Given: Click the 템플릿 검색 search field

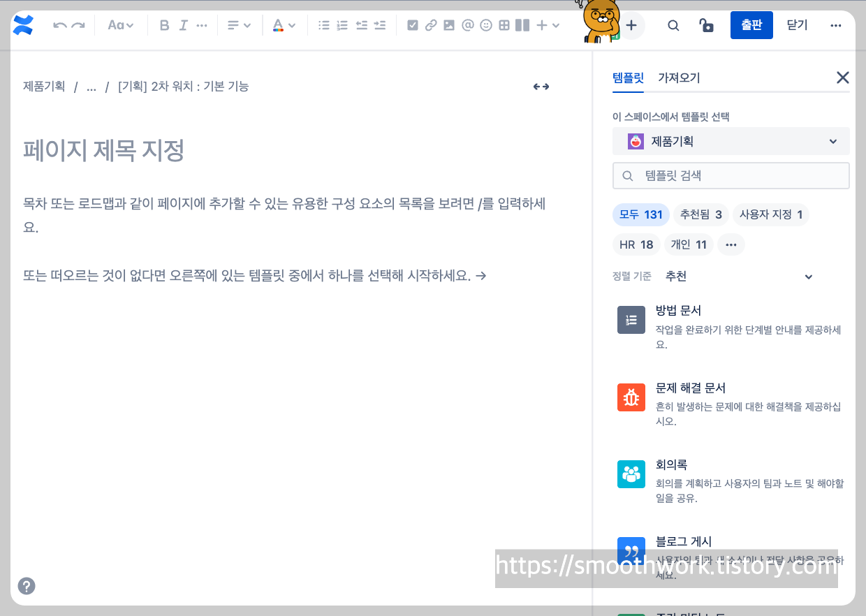Looking at the screenshot, I should point(731,176).
